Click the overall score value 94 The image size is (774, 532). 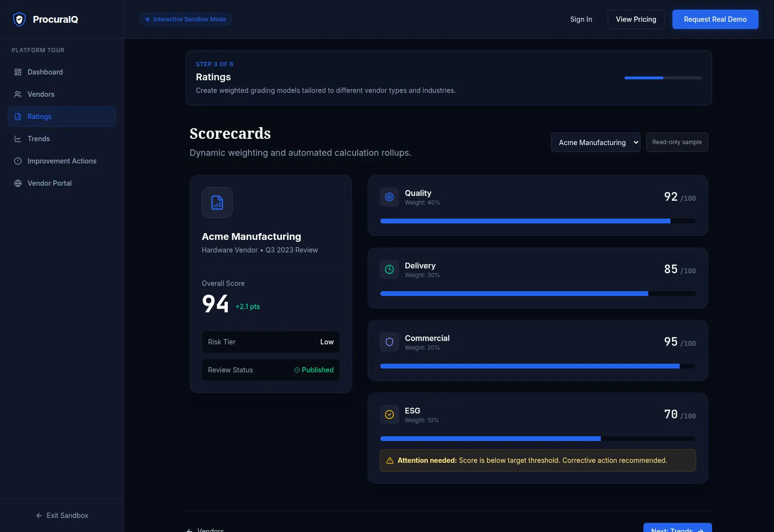pyautogui.click(x=215, y=304)
